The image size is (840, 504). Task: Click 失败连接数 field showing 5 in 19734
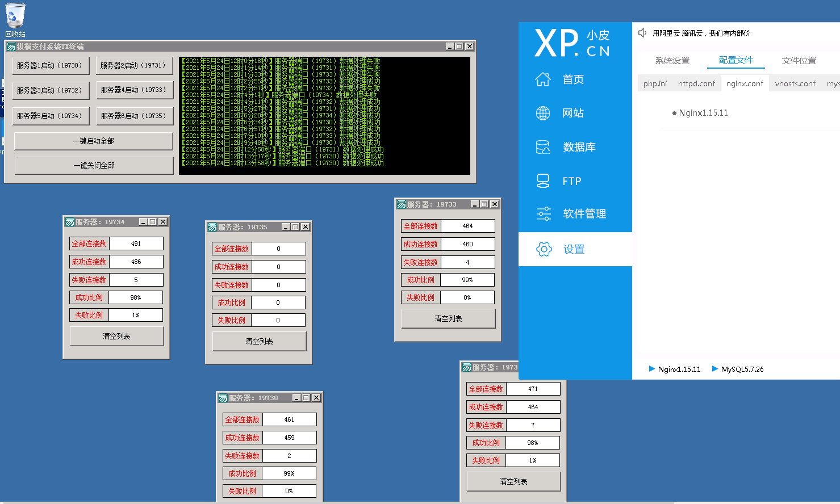point(136,280)
